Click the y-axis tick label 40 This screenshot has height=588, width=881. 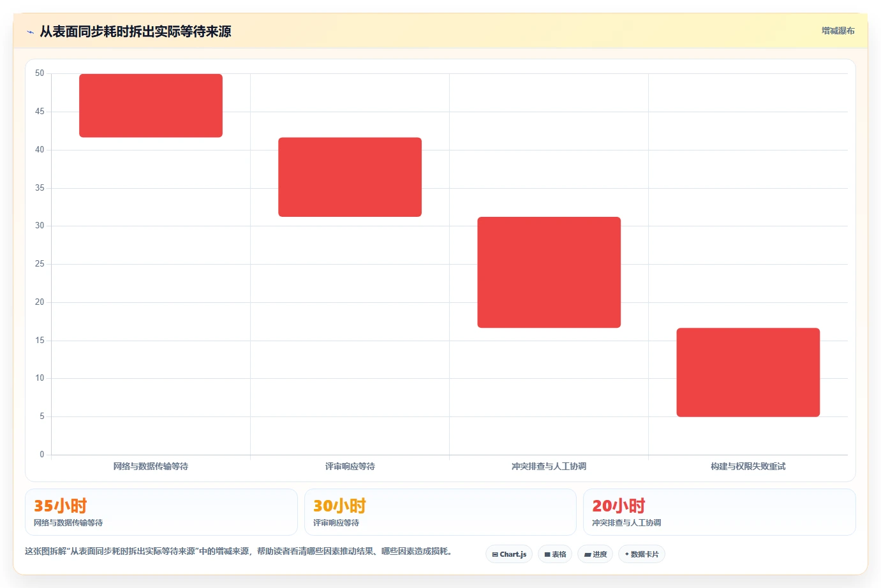40,150
